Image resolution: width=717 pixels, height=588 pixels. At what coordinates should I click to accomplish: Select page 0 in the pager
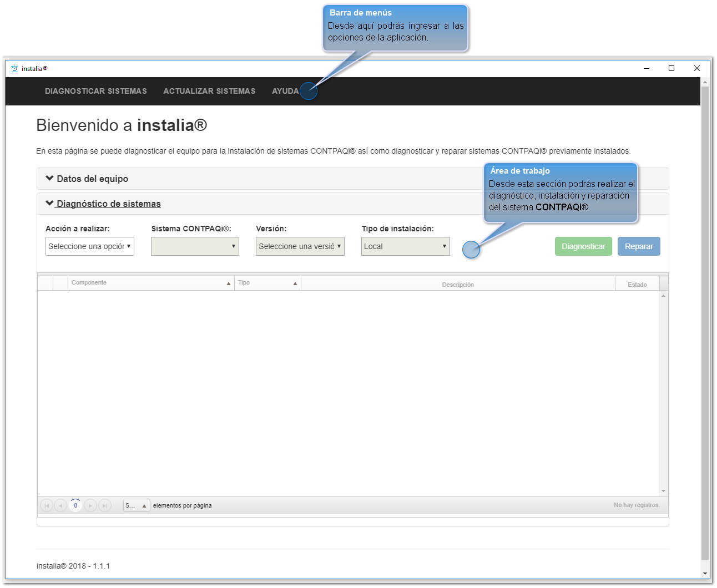click(75, 505)
